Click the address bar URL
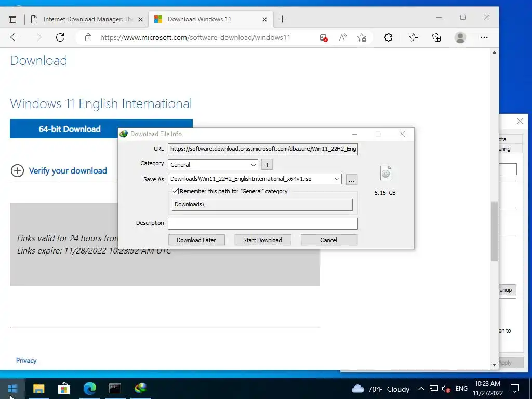Viewport: 532px width, 399px height. pyautogui.click(x=195, y=37)
